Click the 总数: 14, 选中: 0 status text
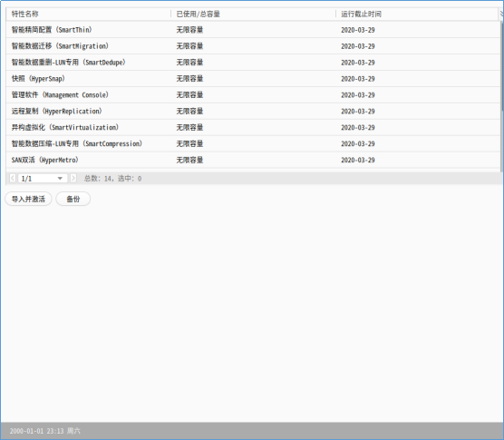504x440 pixels. (112, 178)
